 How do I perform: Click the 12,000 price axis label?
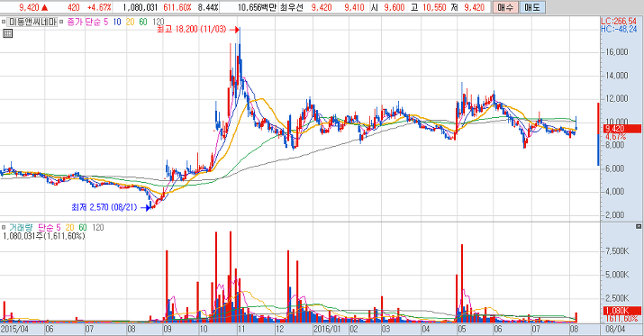point(616,98)
